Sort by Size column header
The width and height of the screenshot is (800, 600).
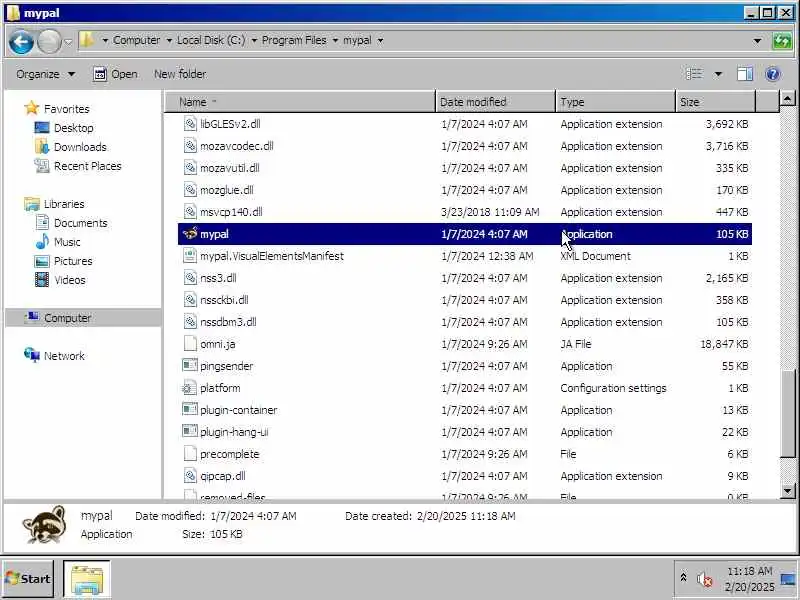715,102
